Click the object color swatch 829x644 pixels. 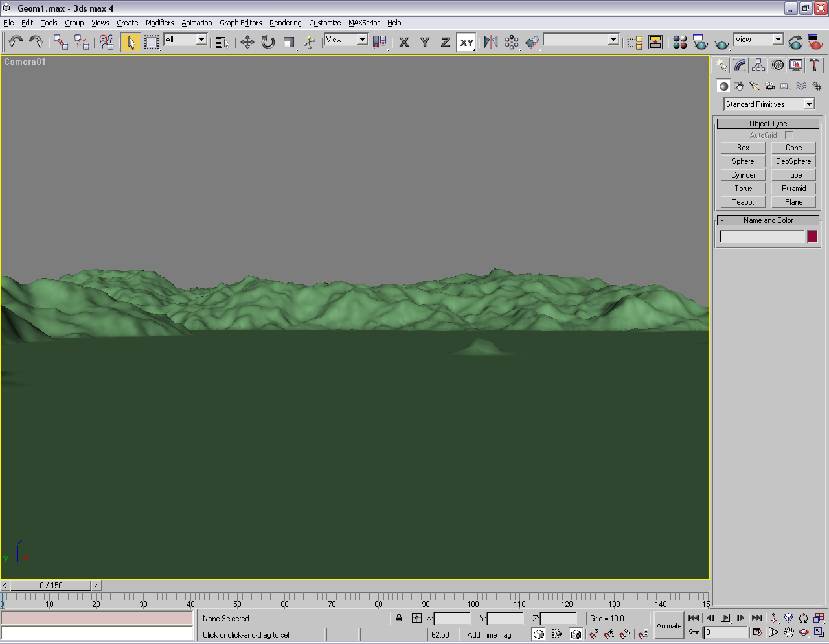812,237
